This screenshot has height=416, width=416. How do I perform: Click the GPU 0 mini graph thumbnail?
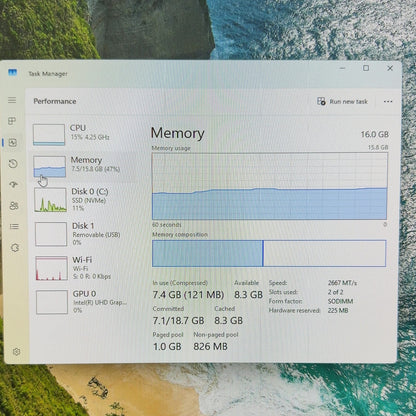[x=52, y=302]
